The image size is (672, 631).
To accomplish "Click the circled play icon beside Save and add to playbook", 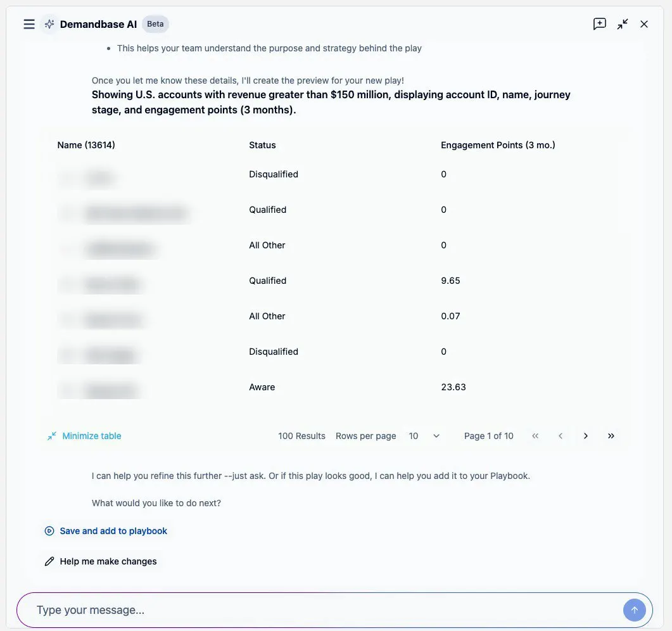I will click(49, 530).
